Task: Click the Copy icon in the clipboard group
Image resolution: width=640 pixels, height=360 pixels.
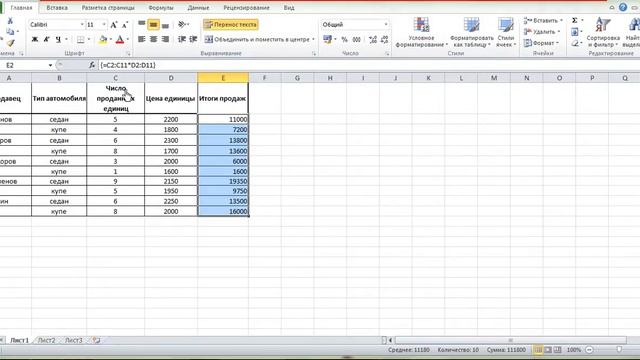Action: point(10,32)
